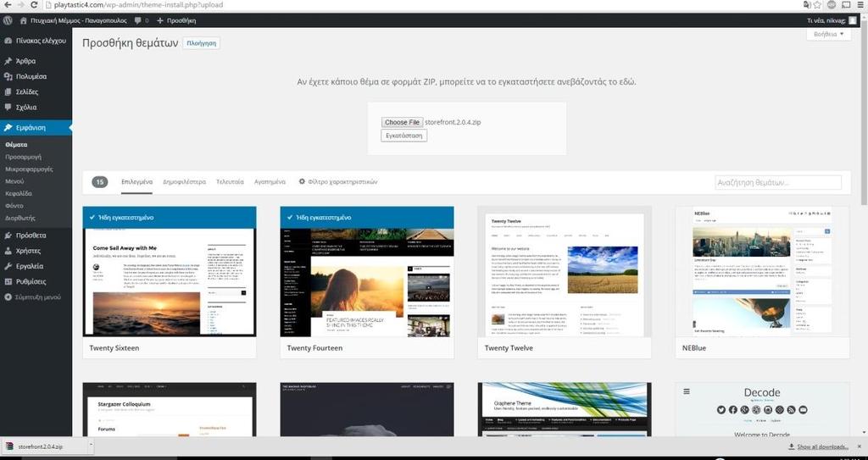Click the page vertical scrollbar
This screenshot has width=868, height=460.
coord(862,111)
